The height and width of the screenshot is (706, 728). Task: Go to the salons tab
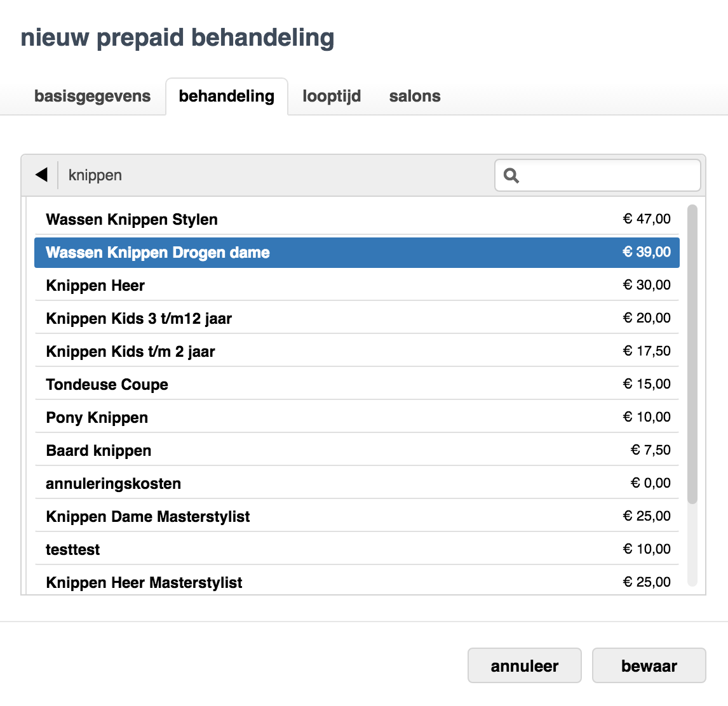[415, 96]
